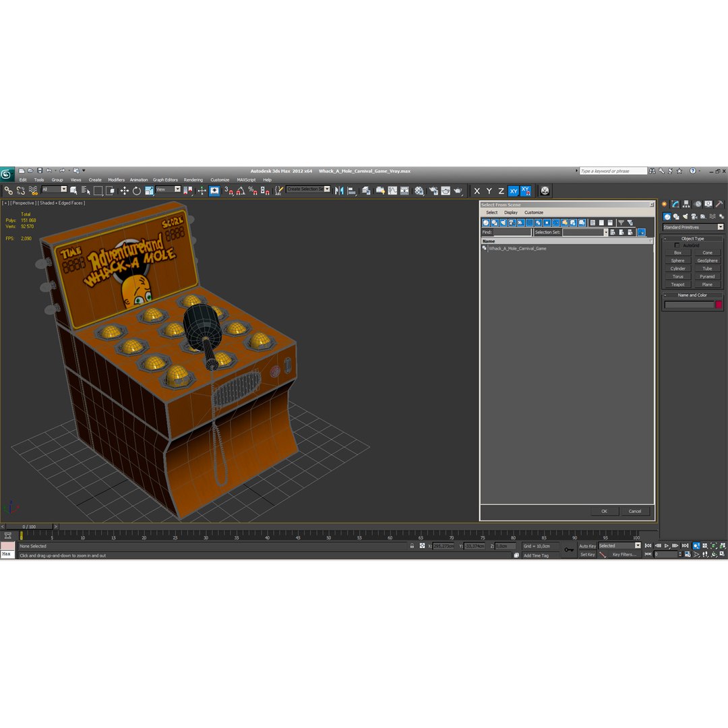Cancel the Select From Scene dialog
The height and width of the screenshot is (728, 728).
tap(635, 511)
